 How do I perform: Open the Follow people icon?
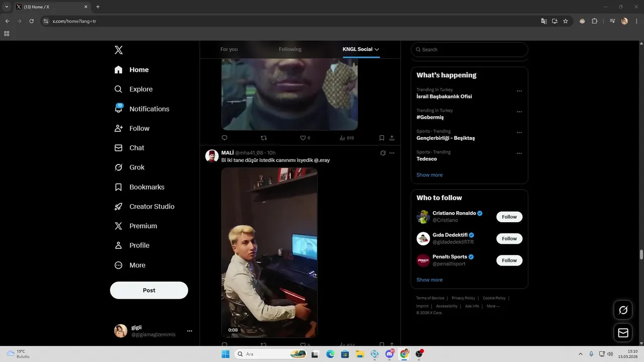coord(118,128)
